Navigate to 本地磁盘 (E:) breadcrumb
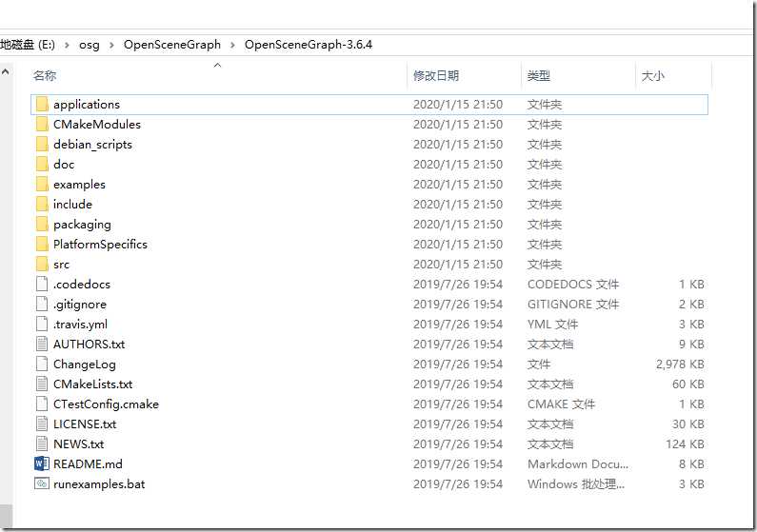Screen dimensions: 757x532 [28, 45]
